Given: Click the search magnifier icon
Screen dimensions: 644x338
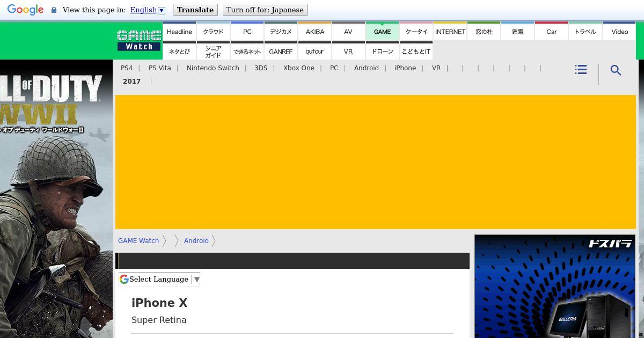Looking at the screenshot, I should [616, 70].
